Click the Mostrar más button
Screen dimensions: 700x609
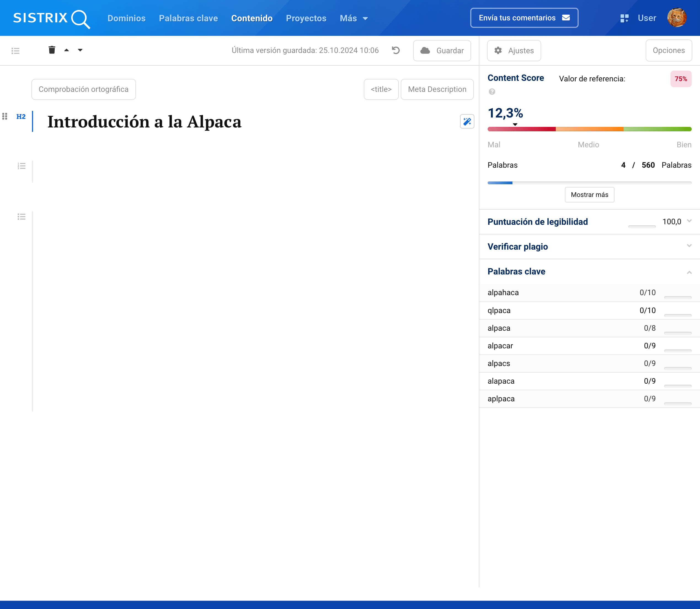[x=589, y=195]
